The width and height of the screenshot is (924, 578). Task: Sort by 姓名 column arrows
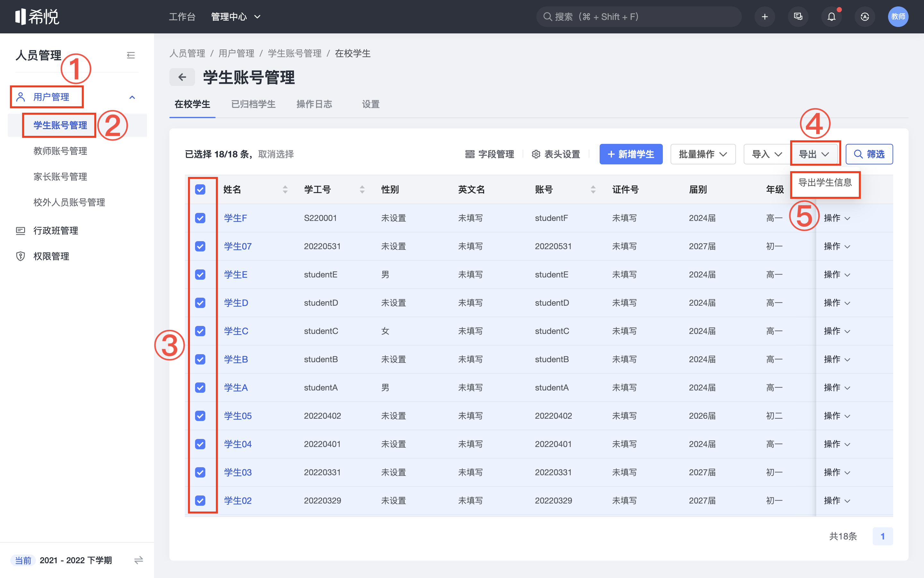click(x=285, y=189)
